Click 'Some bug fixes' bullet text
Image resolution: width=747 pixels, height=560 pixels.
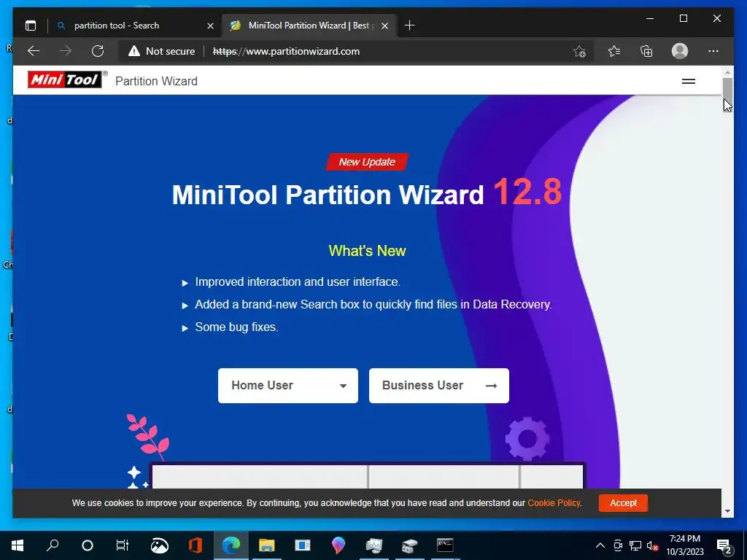pyautogui.click(x=236, y=327)
